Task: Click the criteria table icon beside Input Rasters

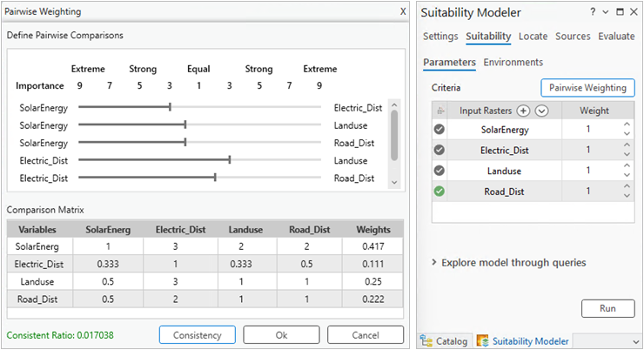Action: point(440,111)
